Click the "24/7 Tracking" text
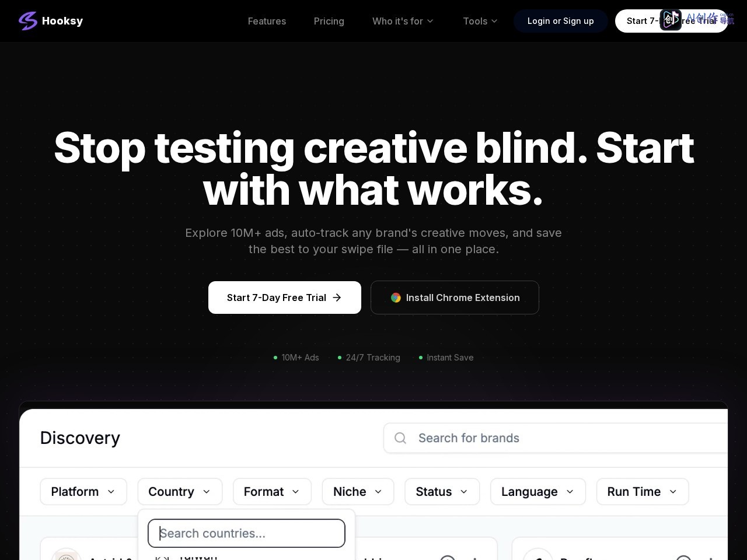 coord(373,358)
